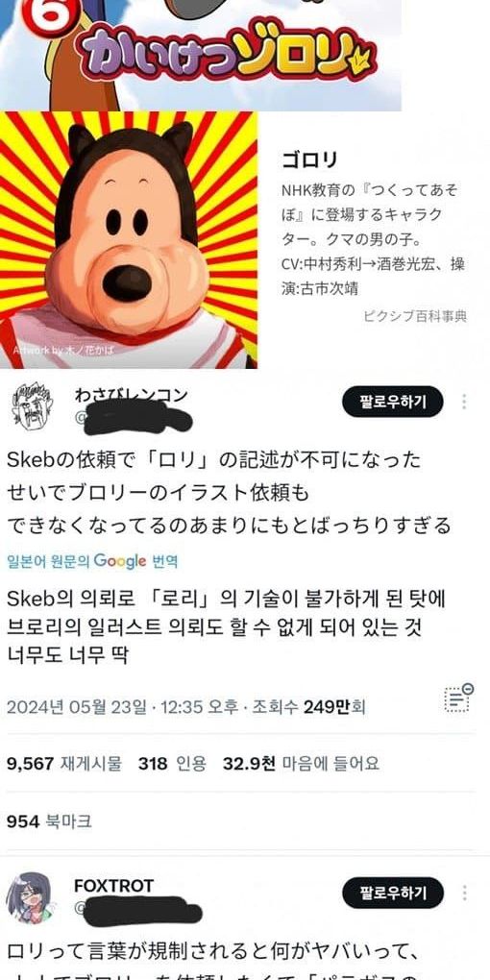490x980 pixels.
Task: Click the 팔로우하기 button for わさびレンコン
Action: [393, 402]
